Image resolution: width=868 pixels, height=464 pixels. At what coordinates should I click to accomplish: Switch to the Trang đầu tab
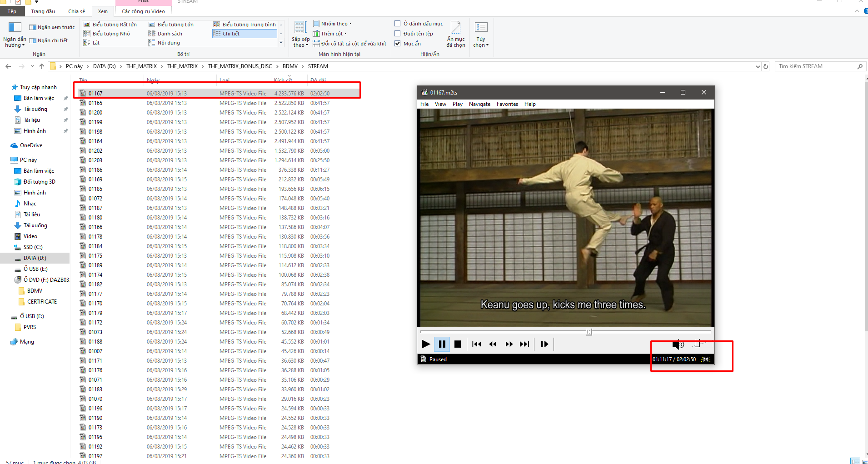point(43,11)
